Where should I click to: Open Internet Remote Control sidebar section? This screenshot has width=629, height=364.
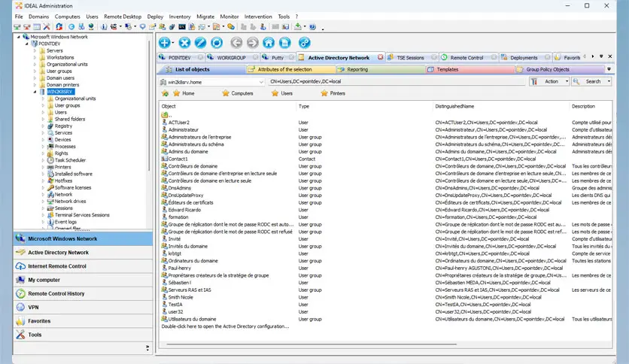click(83, 266)
